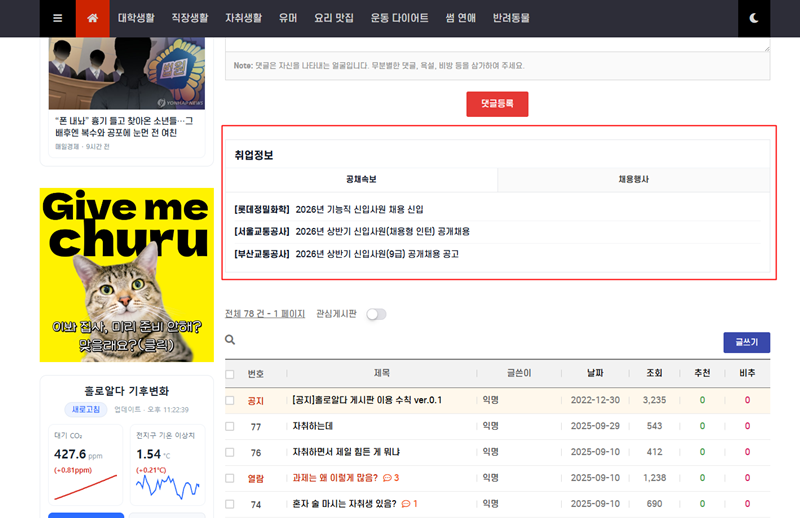Select the 공채속보 tab
This screenshot has height=518, width=800.
[x=361, y=179]
